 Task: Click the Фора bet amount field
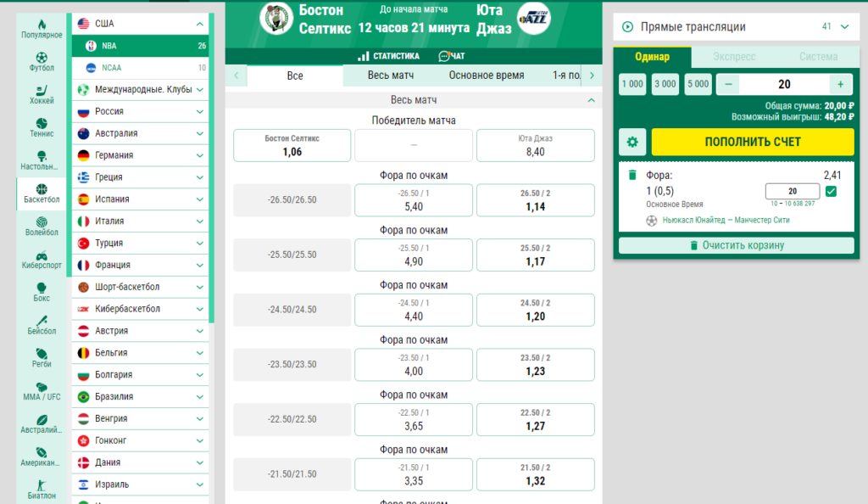pos(793,191)
